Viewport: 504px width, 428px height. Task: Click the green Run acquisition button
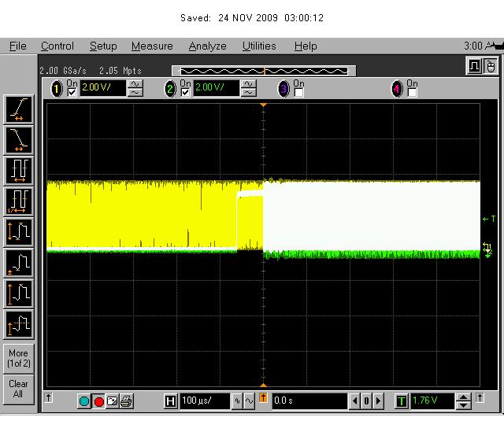pos(84,401)
